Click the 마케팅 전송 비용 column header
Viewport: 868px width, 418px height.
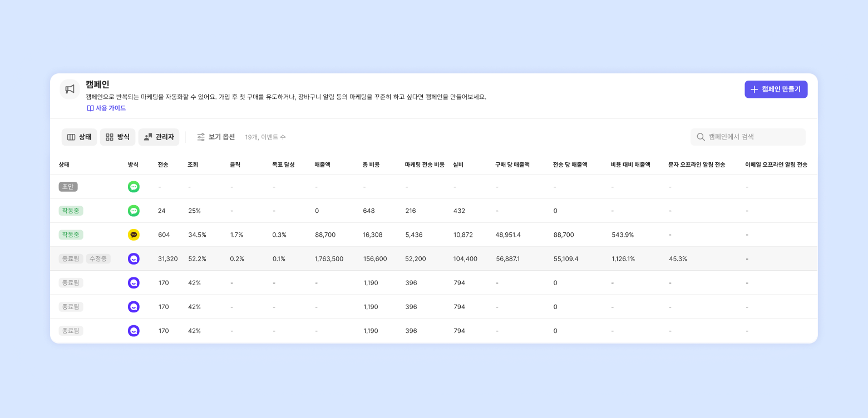coord(425,165)
